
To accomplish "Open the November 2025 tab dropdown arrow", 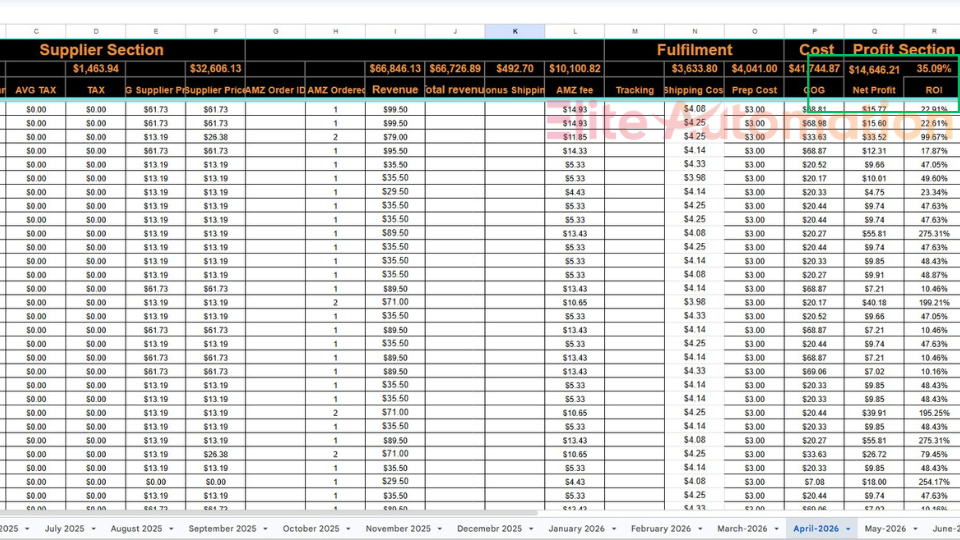I will tap(440, 529).
